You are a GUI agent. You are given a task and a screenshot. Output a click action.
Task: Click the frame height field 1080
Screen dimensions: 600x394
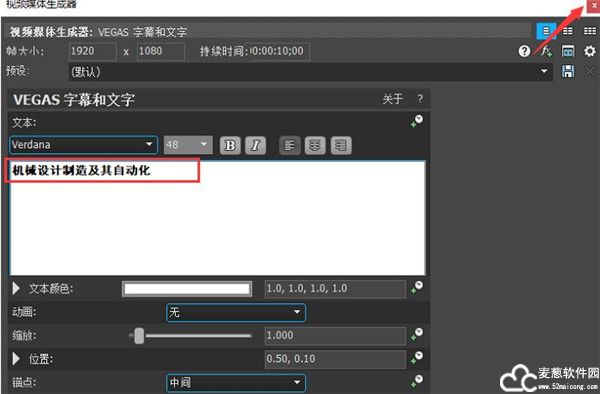pyautogui.click(x=161, y=51)
